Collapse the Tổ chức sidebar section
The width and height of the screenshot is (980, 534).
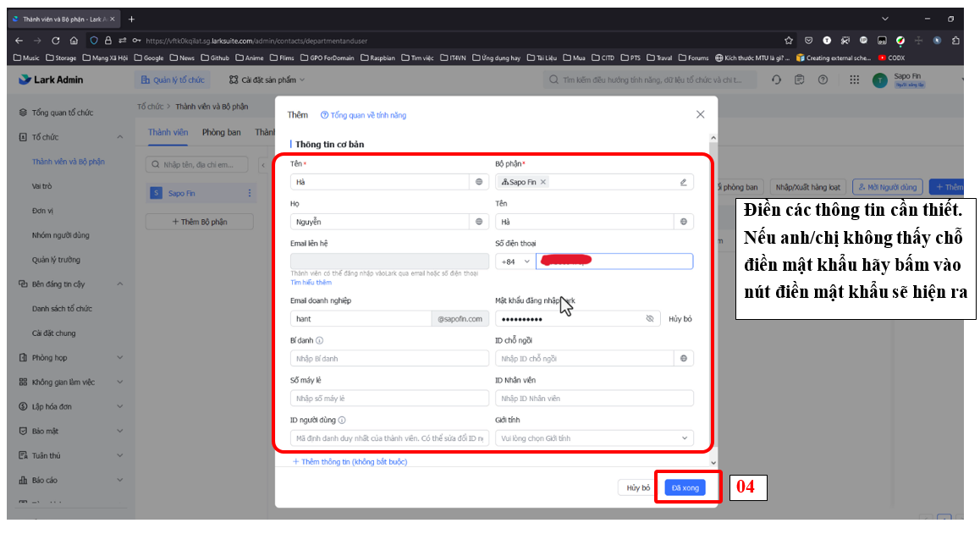pyautogui.click(x=120, y=137)
